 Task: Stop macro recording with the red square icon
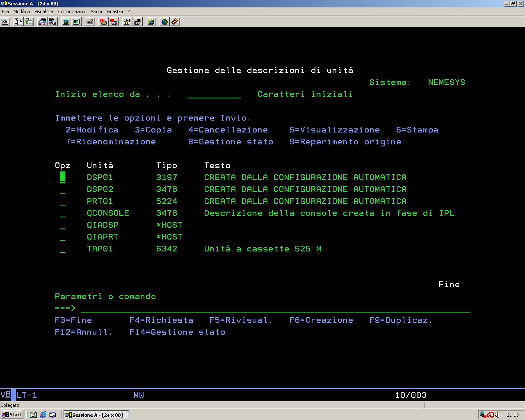tap(114, 22)
